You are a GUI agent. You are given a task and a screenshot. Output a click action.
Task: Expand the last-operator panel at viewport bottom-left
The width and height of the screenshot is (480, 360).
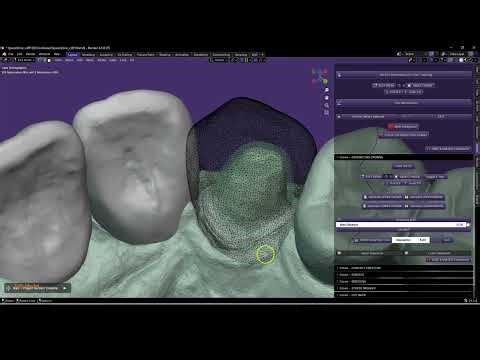(37, 288)
